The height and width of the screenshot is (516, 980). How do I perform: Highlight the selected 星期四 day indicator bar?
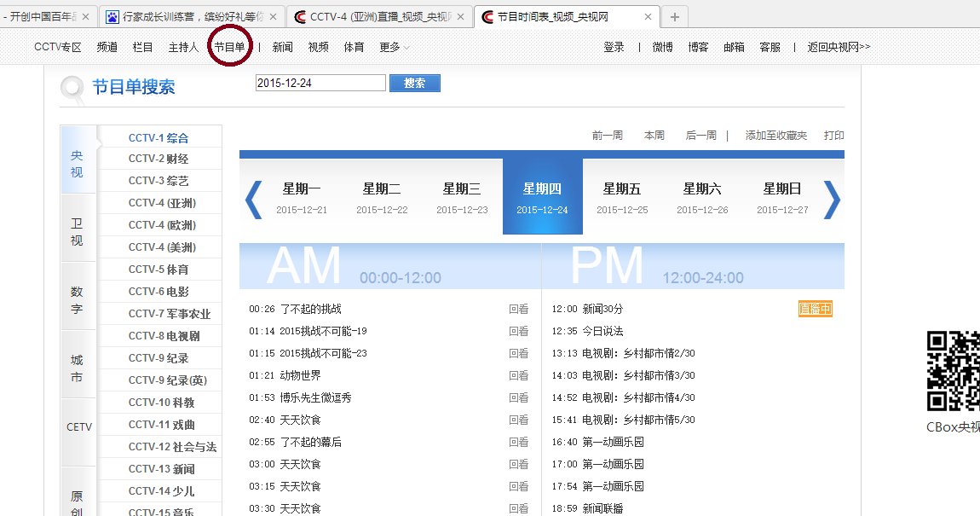point(542,195)
